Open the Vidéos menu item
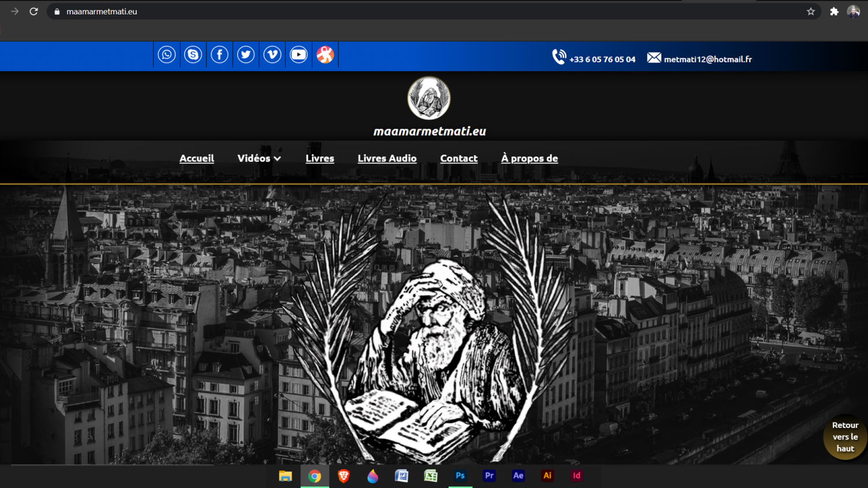This screenshot has width=868, height=488. pos(253,158)
